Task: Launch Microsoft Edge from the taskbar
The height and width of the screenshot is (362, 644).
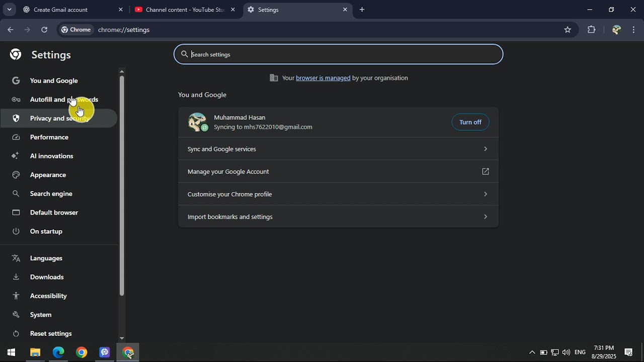Action: click(x=58, y=352)
